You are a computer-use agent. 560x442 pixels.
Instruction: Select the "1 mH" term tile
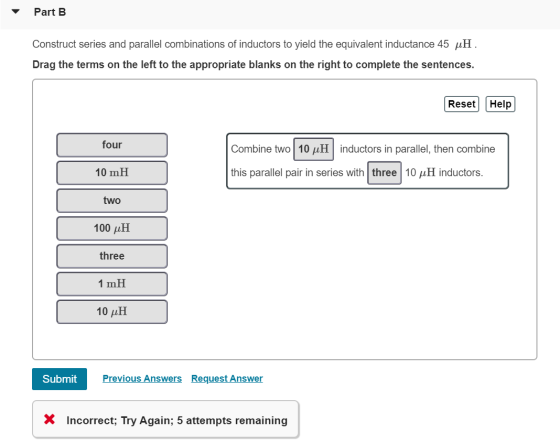[x=112, y=284]
